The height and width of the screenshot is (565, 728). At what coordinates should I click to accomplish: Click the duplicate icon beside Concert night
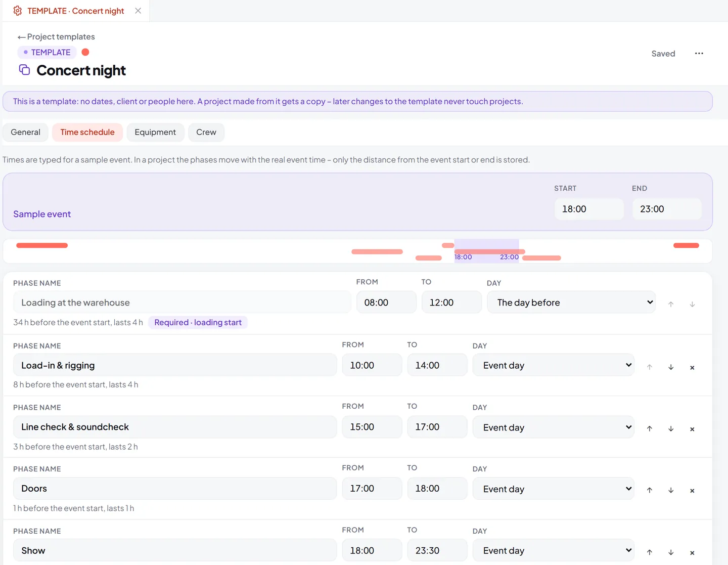[24, 70]
